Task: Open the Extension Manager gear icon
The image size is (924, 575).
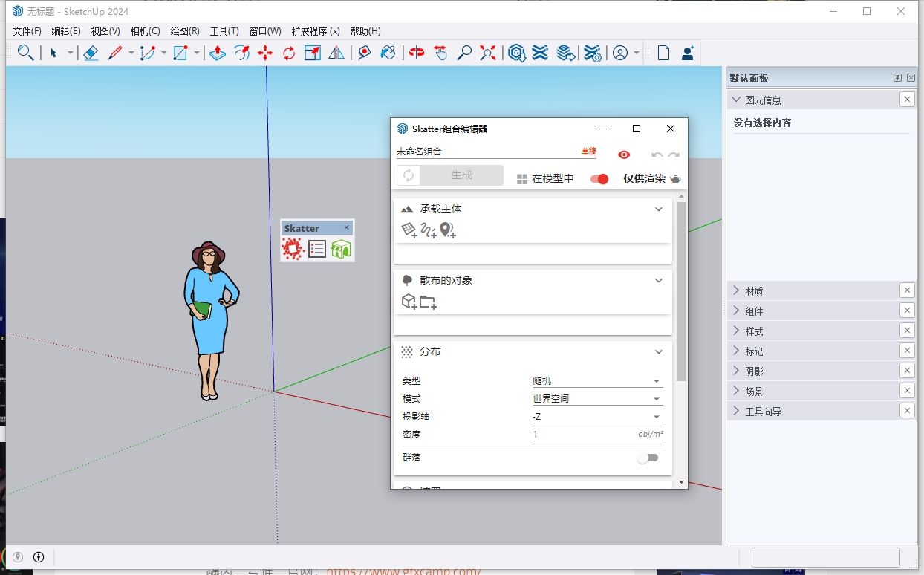Action: coord(592,53)
